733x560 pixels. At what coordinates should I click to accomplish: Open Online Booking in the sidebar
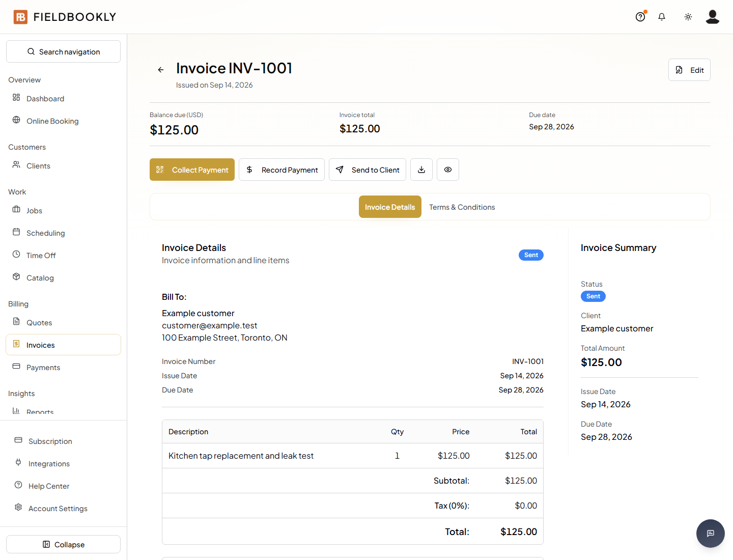[63, 121]
